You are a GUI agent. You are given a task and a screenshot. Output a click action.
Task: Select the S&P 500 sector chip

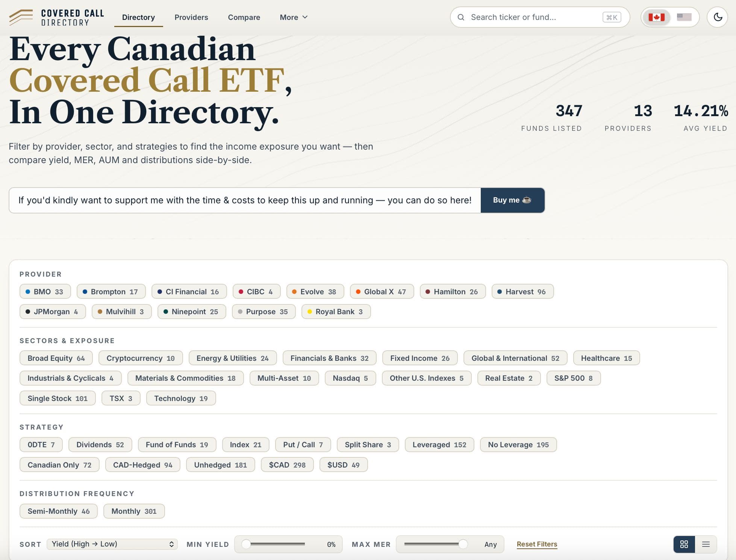point(574,378)
